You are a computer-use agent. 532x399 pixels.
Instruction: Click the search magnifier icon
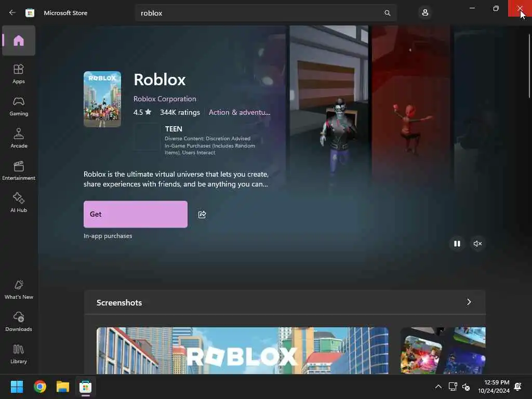[387, 13]
